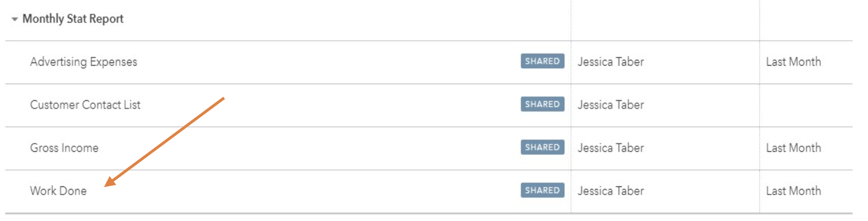The image size is (868, 221).
Task: Select Jessica Taber in Customer Contact List row
Action: click(x=611, y=105)
